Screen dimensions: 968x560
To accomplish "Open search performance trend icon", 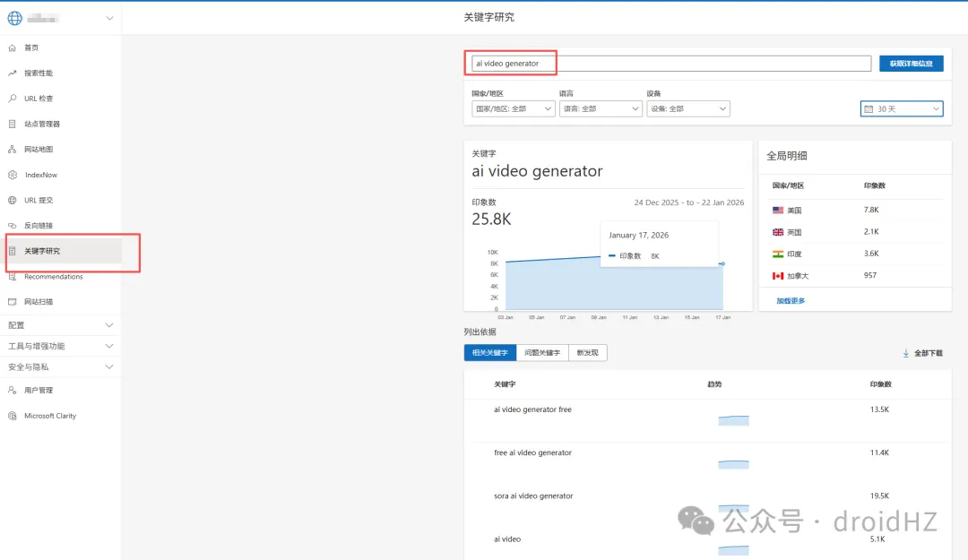I will coord(13,73).
